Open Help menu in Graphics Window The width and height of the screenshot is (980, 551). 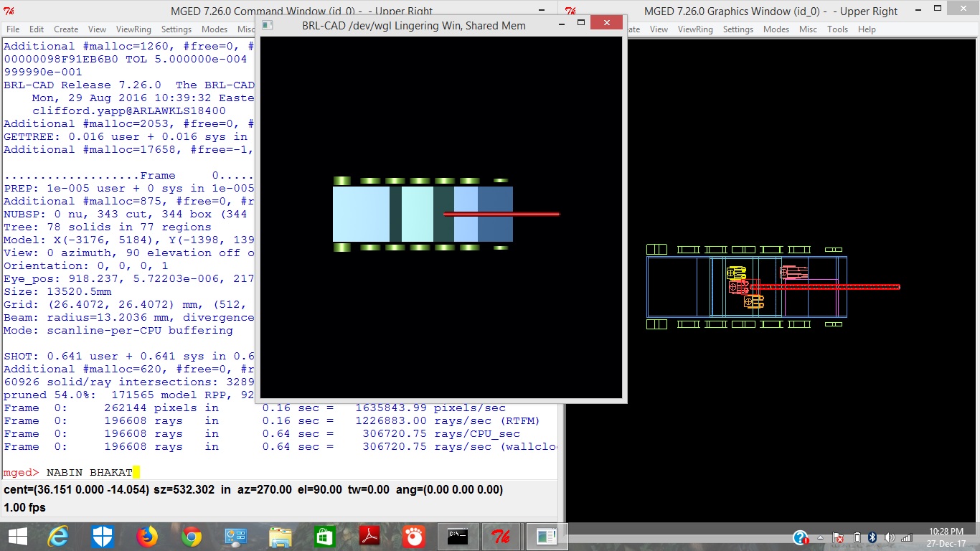[867, 29]
